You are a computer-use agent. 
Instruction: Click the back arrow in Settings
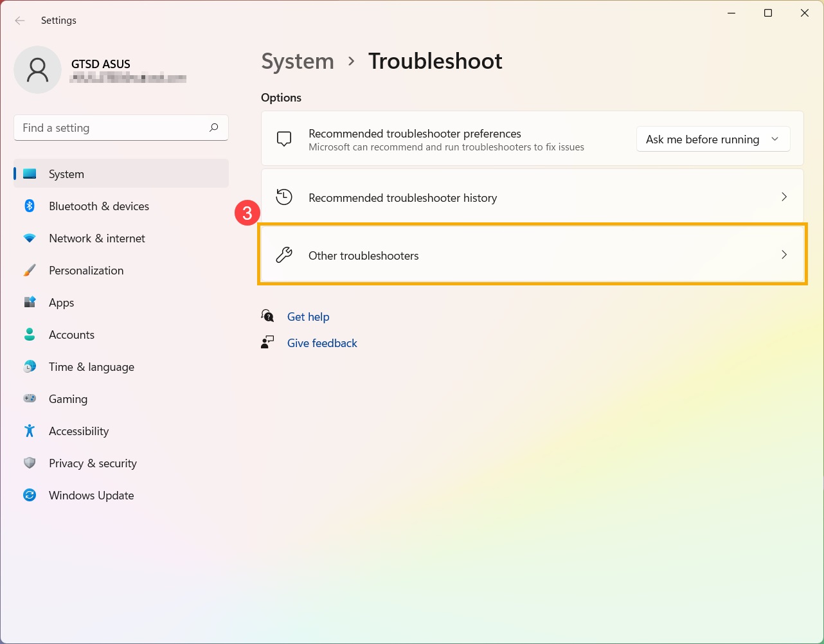tap(20, 21)
